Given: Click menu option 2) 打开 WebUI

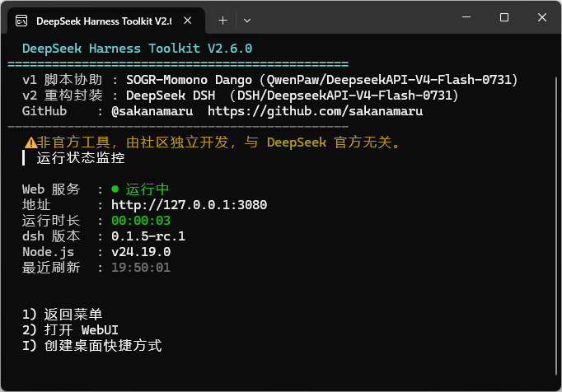Looking at the screenshot, I should click(70, 330).
